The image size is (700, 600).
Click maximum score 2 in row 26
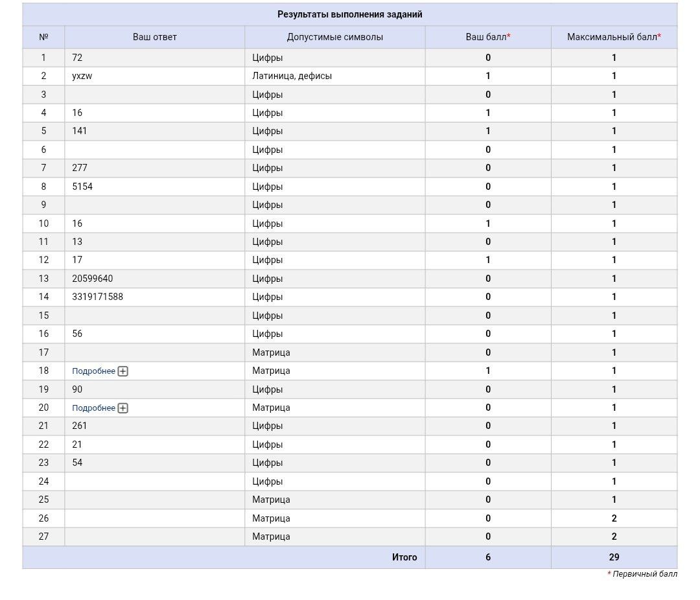pos(614,518)
